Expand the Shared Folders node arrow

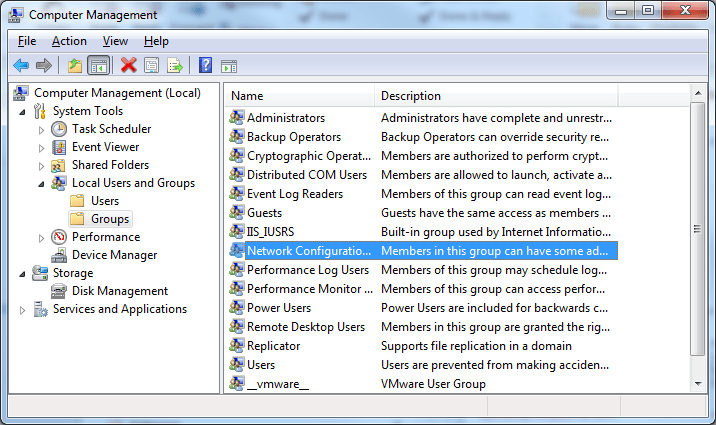coord(41,166)
